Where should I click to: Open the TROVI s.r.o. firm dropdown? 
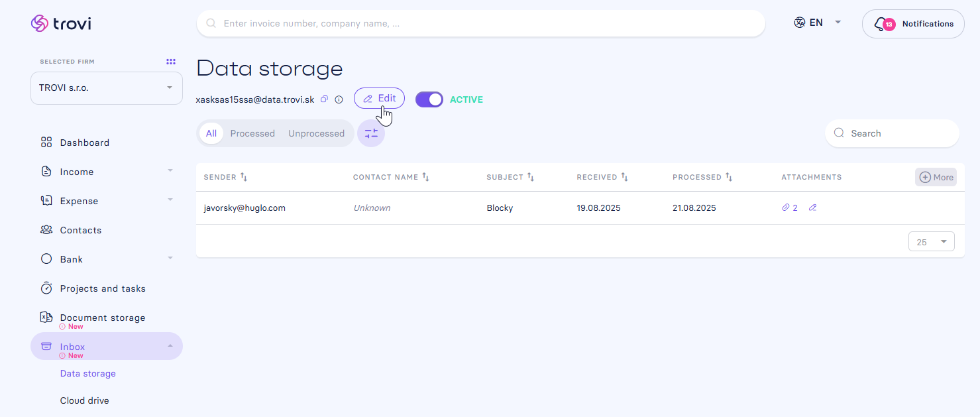tap(107, 88)
